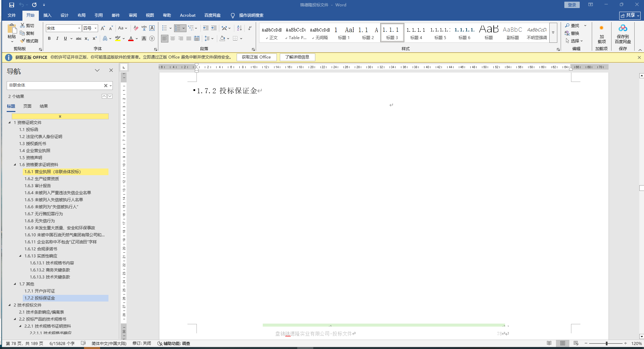Click the 共享 share button
Image resolution: width=644 pixels, height=349 pixels.
click(x=630, y=15)
